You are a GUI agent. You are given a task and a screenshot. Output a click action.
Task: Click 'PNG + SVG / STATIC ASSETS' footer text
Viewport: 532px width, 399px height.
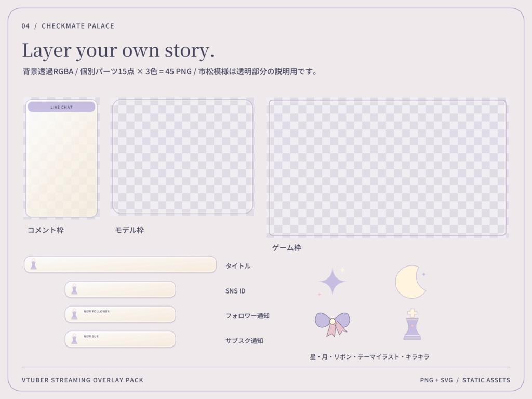point(465,380)
